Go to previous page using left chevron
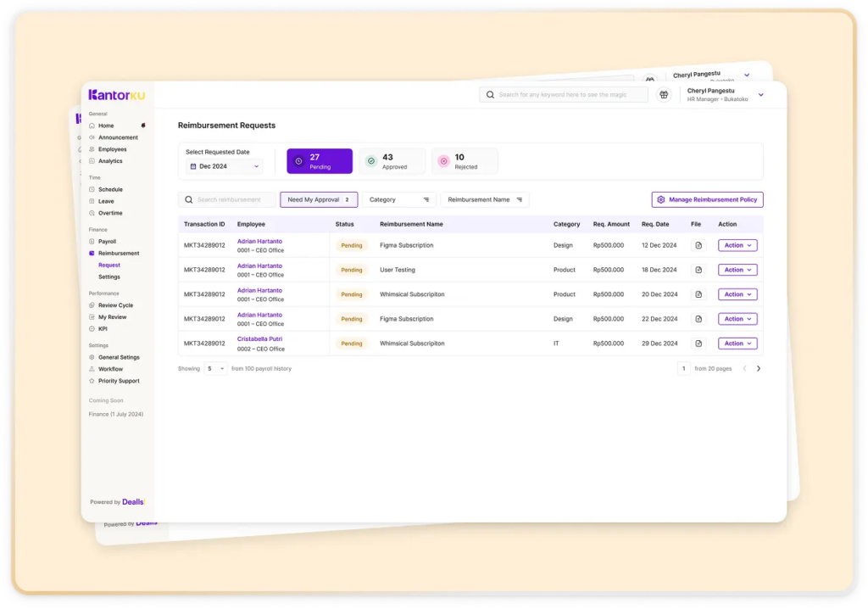Viewport: 868px width, 609px height. point(745,369)
